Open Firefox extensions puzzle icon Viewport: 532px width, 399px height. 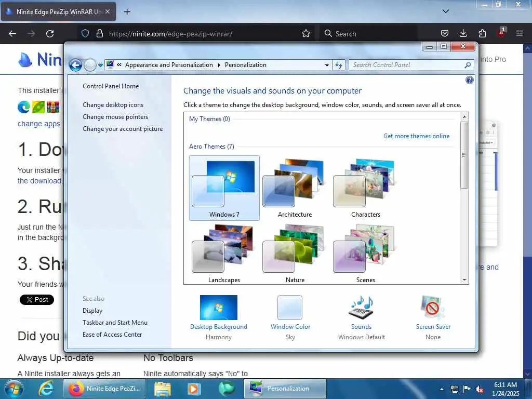point(482,33)
